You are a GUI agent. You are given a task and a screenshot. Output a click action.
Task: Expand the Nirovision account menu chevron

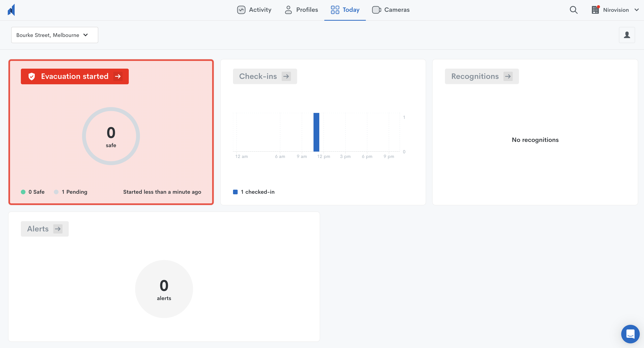(636, 10)
